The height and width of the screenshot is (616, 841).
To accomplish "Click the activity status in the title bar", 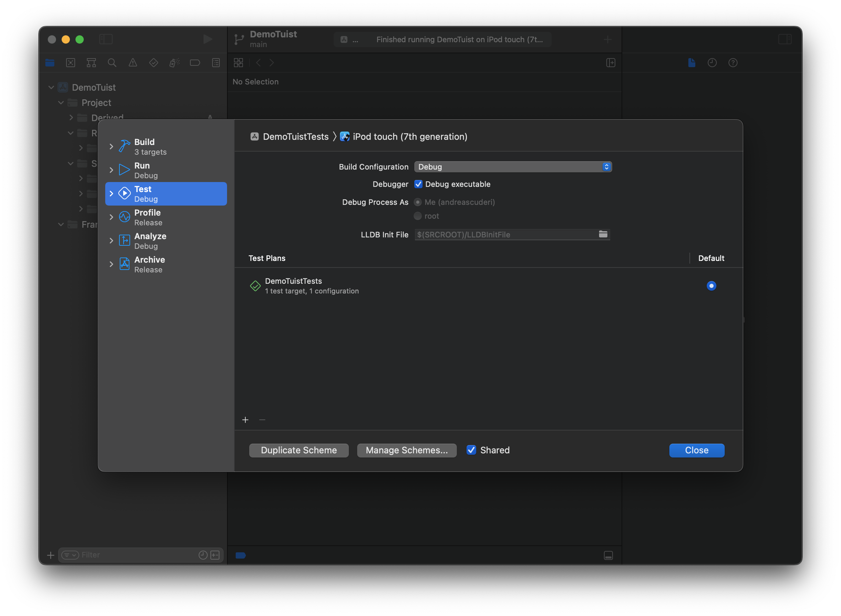I will pyautogui.click(x=442, y=39).
